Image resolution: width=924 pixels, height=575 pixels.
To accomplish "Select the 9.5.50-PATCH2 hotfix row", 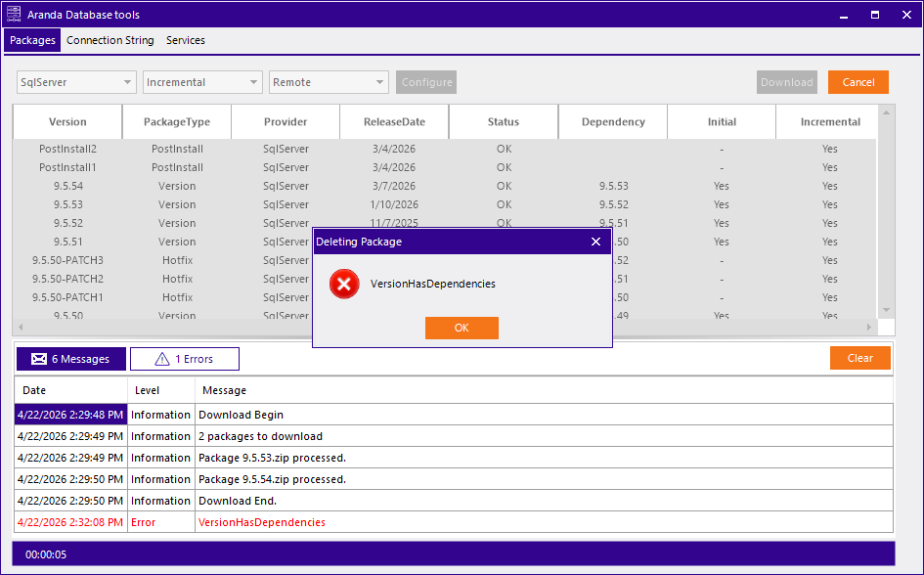I will coord(163,279).
